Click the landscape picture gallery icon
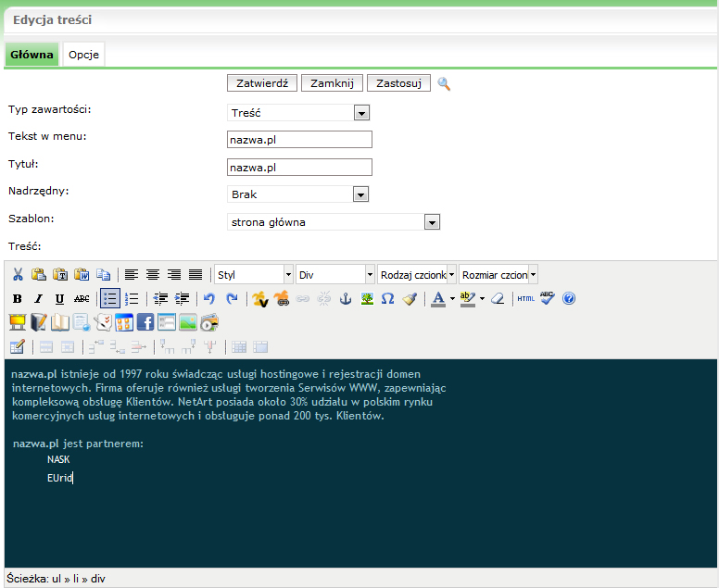This screenshot has height=588, width=719. point(188,322)
